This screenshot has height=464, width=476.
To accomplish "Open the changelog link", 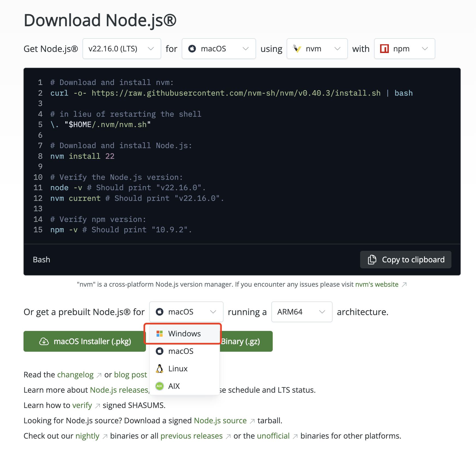I will 75,375.
